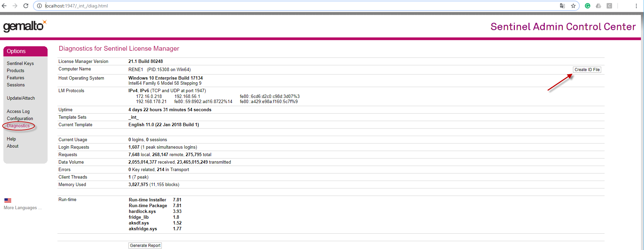Click memory used value 3,827,975

[138, 184]
